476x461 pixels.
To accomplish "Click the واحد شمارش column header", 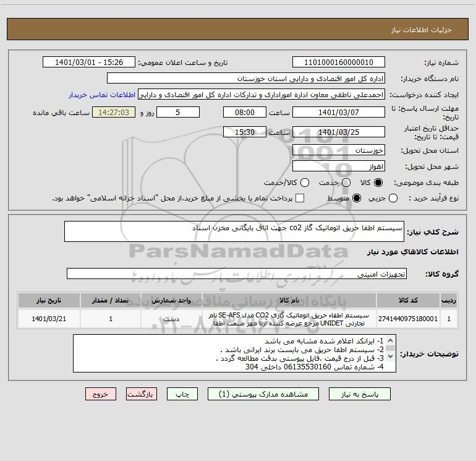I will [x=171, y=301].
